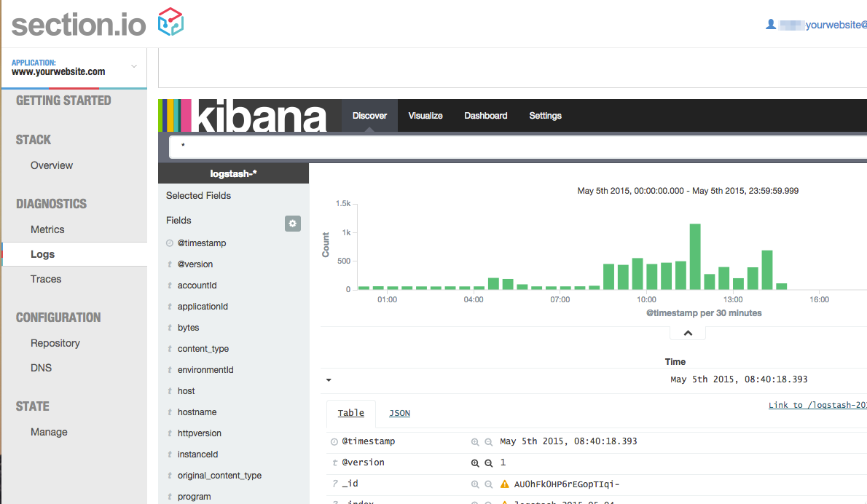
Task: Expand the application selector dropdown chevron
Action: [x=134, y=66]
